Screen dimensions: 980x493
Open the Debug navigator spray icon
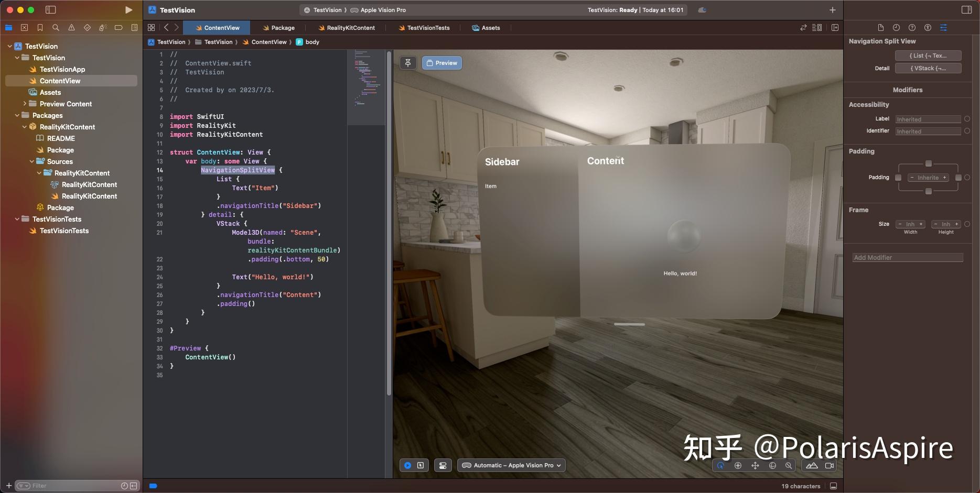click(x=103, y=28)
